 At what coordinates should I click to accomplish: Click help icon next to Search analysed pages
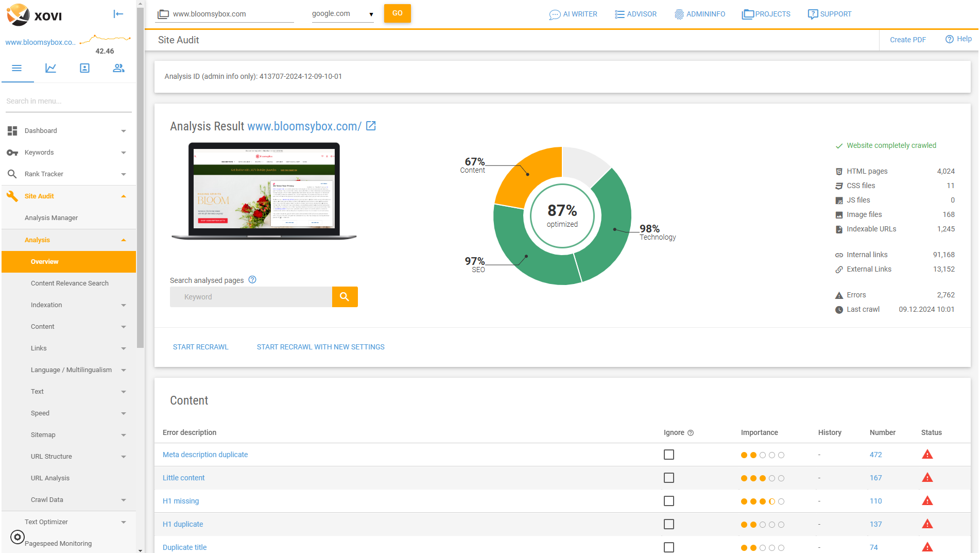pyautogui.click(x=252, y=280)
